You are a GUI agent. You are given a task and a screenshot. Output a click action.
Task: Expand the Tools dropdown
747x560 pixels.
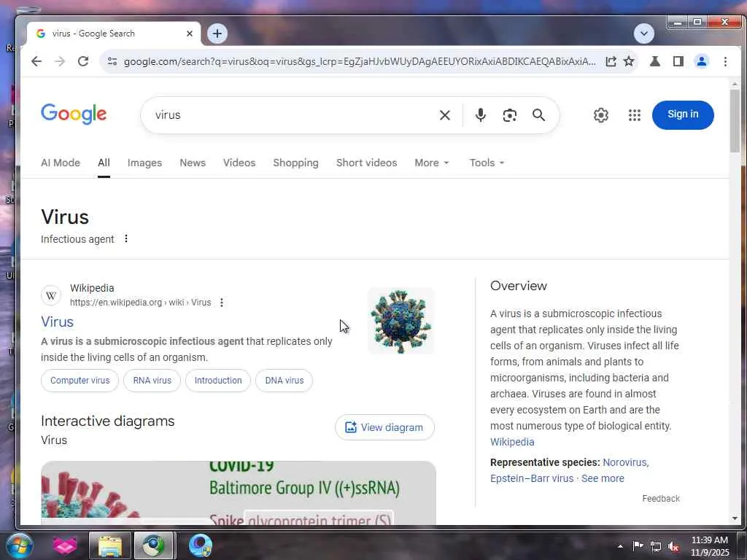click(x=487, y=163)
